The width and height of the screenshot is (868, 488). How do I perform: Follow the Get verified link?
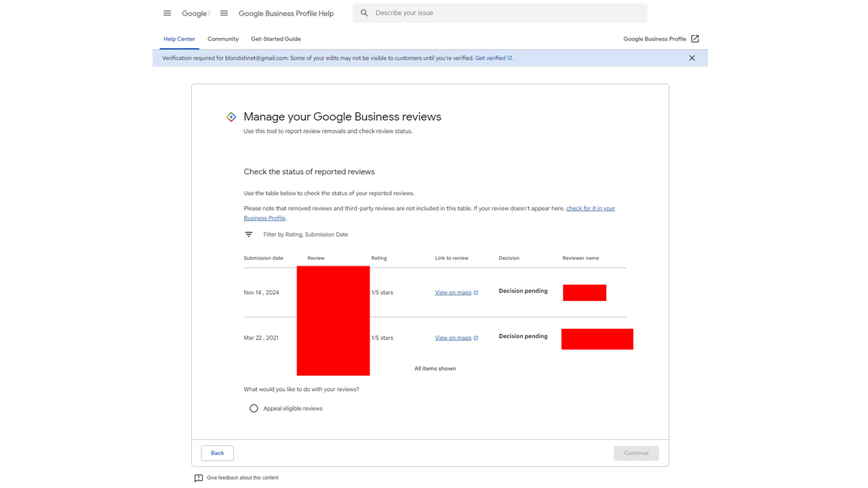(x=492, y=58)
